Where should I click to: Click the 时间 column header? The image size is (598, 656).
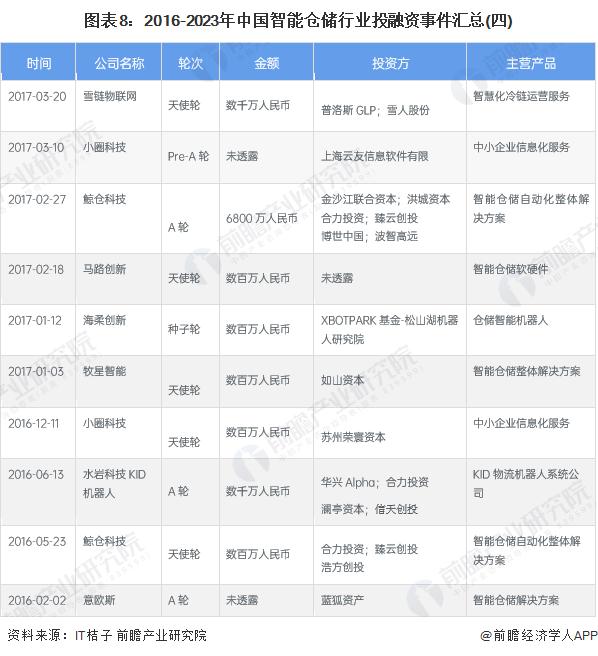click(x=38, y=62)
